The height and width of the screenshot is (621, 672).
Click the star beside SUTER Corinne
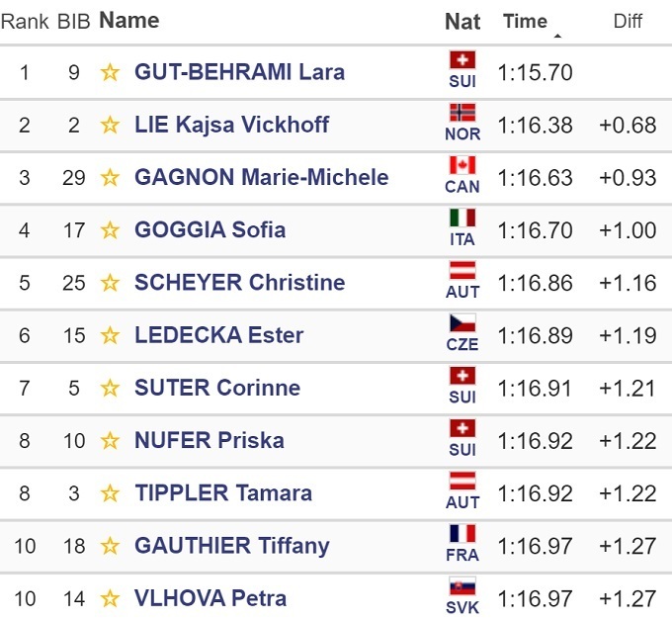[110, 388]
